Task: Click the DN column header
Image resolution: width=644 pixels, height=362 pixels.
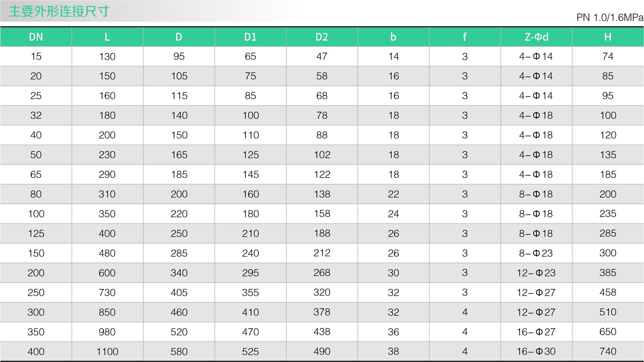Action: click(36, 37)
